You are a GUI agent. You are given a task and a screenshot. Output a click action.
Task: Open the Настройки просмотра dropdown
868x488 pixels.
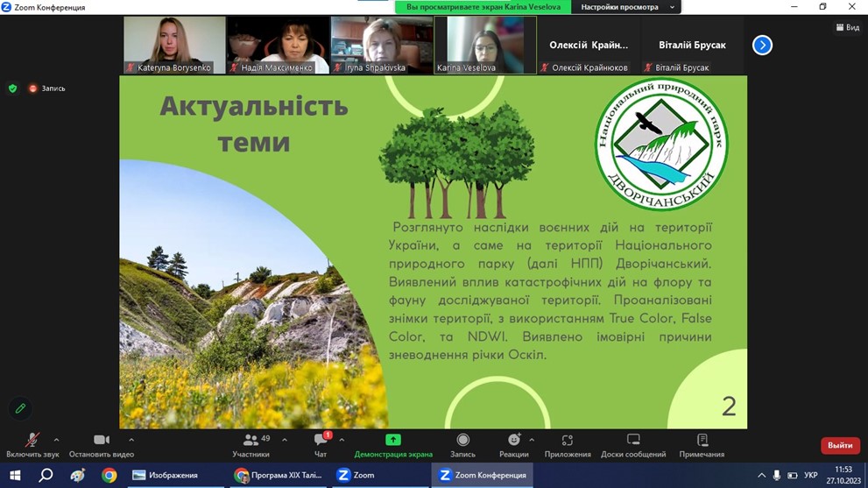[x=627, y=7]
